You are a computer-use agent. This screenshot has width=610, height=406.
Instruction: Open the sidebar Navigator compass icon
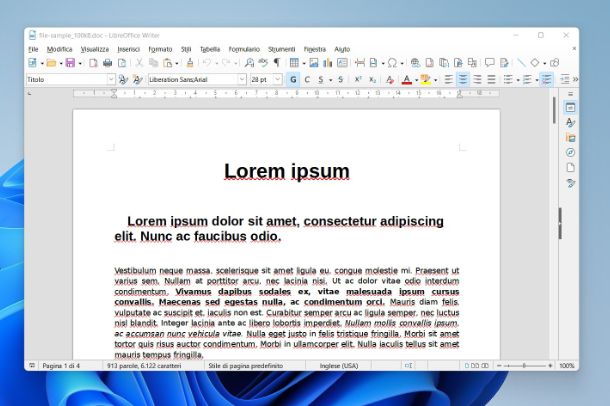coord(570,152)
